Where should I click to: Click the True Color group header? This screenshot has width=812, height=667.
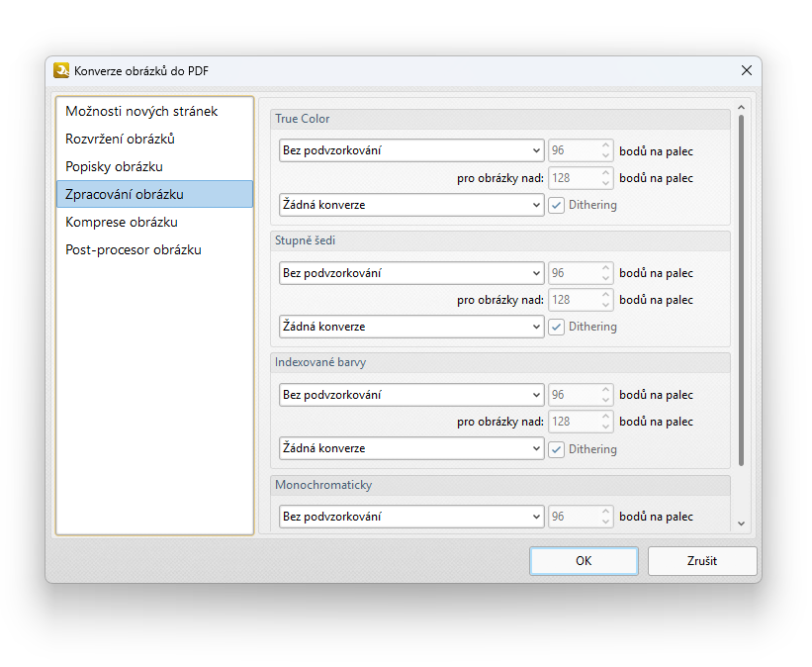(x=500, y=119)
